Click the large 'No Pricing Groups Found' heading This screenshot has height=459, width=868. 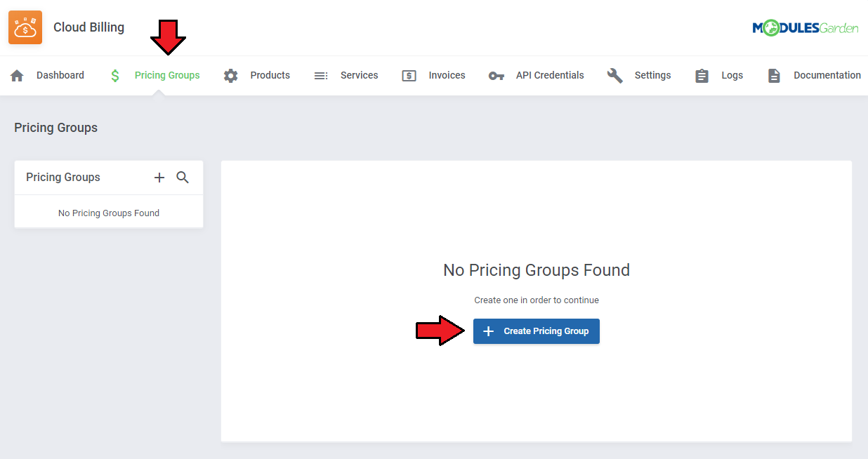click(537, 270)
